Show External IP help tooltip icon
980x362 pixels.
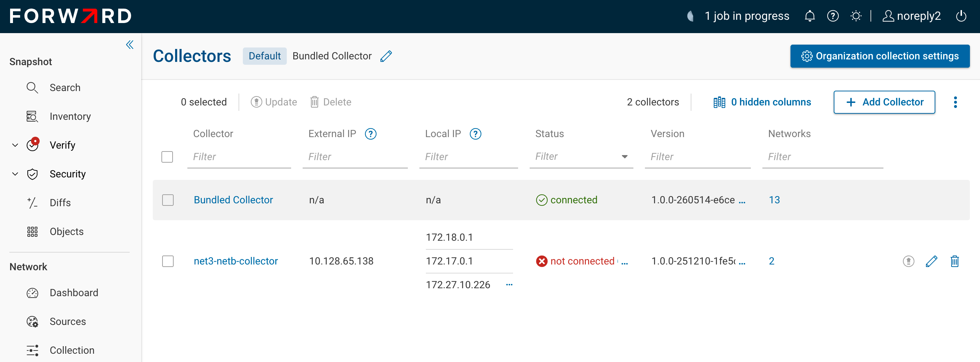370,134
